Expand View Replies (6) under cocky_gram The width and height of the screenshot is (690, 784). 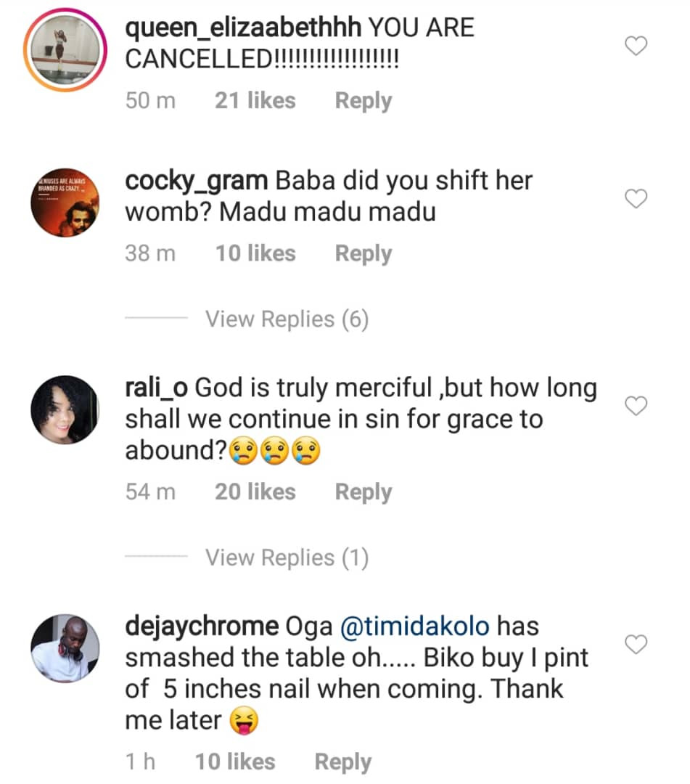(x=287, y=319)
